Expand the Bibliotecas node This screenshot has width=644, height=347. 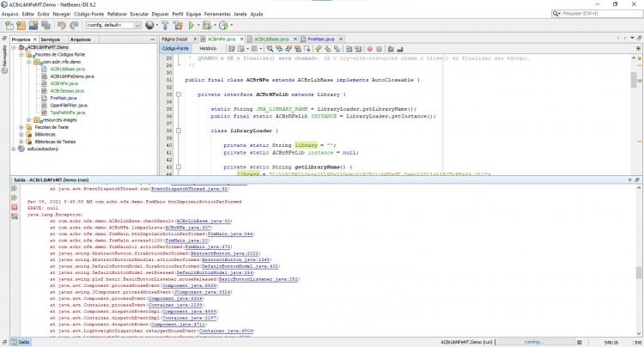click(x=21, y=135)
